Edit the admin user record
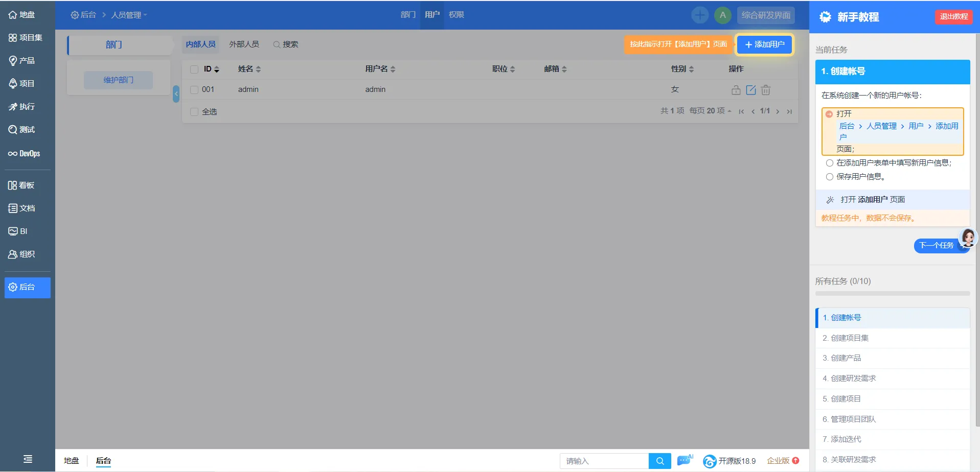This screenshot has height=472, width=980. (x=750, y=90)
